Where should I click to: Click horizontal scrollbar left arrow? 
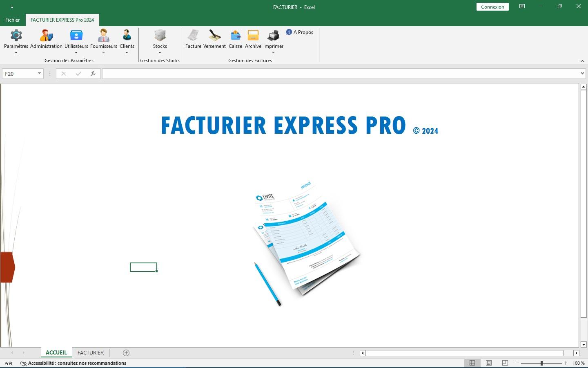(363, 353)
